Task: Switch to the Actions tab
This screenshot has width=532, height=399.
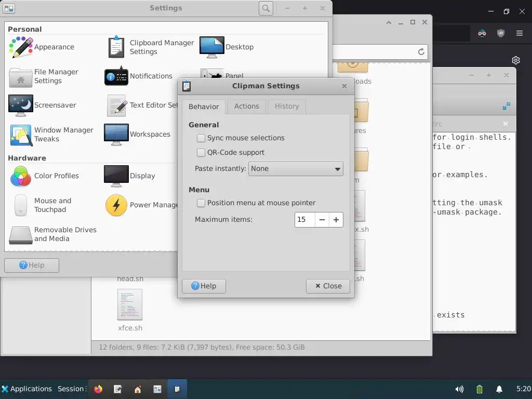Action: coord(247,106)
